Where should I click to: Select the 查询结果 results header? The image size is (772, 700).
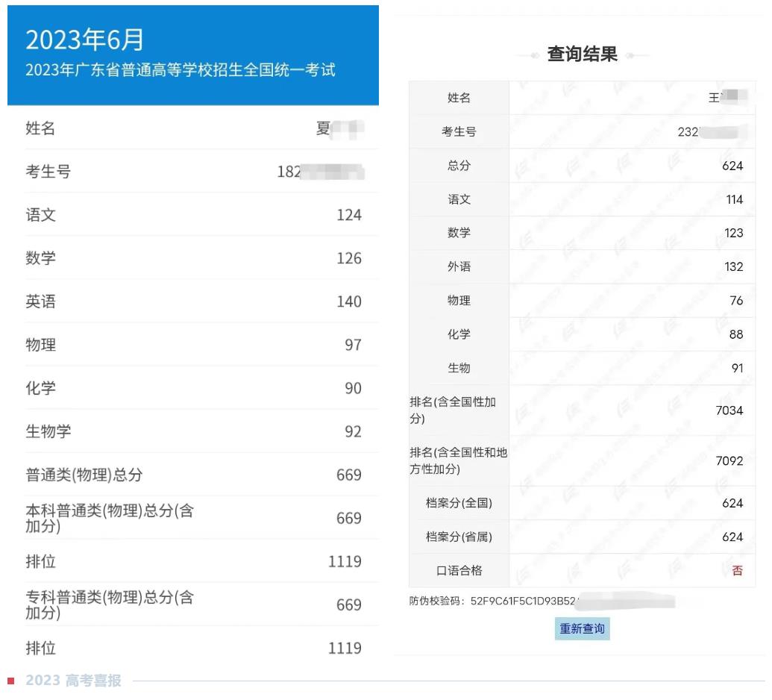click(x=582, y=53)
